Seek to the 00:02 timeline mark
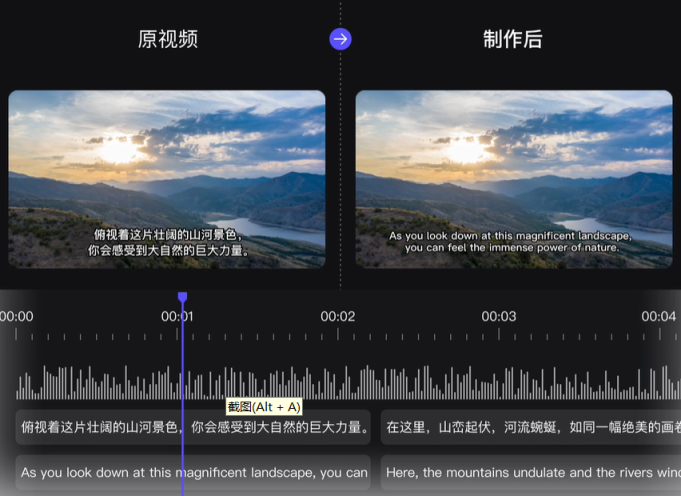The height and width of the screenshot is (496, 681). point(338,317)
